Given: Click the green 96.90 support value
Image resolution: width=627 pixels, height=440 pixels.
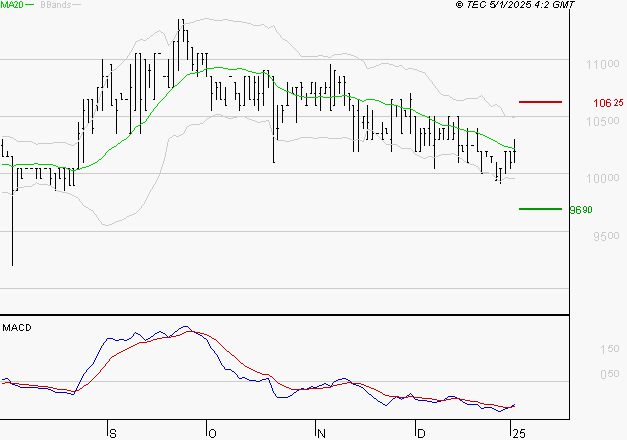Looking at the screenshot, I should [581, 210].
